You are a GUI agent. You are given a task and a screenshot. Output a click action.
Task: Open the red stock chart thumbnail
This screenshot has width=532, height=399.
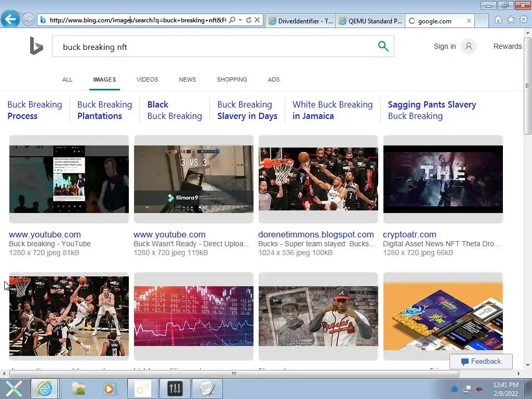click(194, 316)
